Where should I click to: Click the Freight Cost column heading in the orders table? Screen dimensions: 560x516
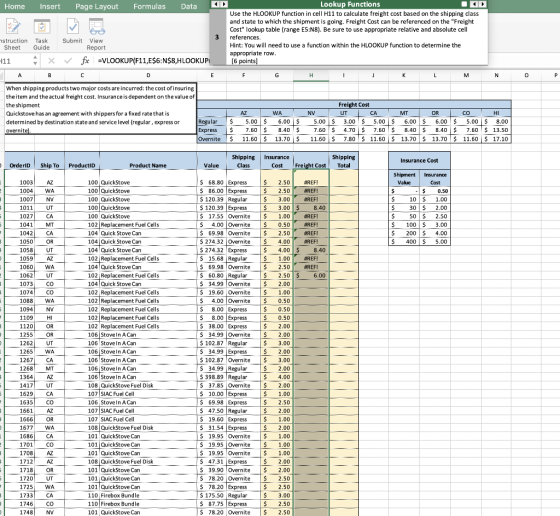point(311,161)
